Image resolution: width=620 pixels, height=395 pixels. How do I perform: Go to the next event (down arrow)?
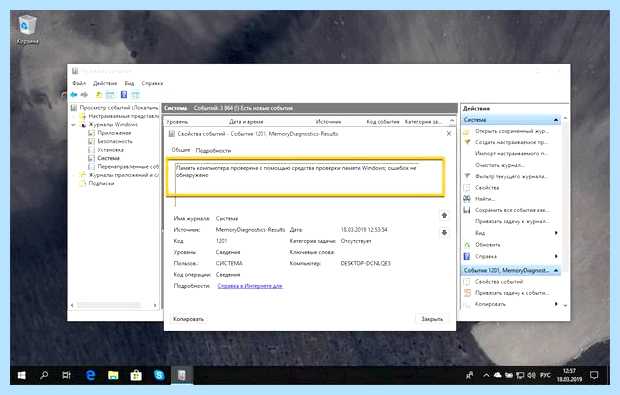[444, 232]
